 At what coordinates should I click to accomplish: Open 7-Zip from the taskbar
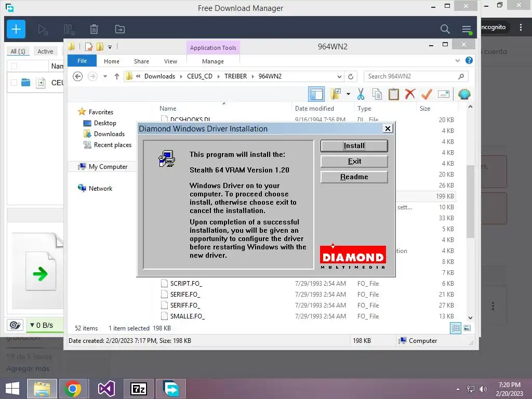tap(139, 389)
